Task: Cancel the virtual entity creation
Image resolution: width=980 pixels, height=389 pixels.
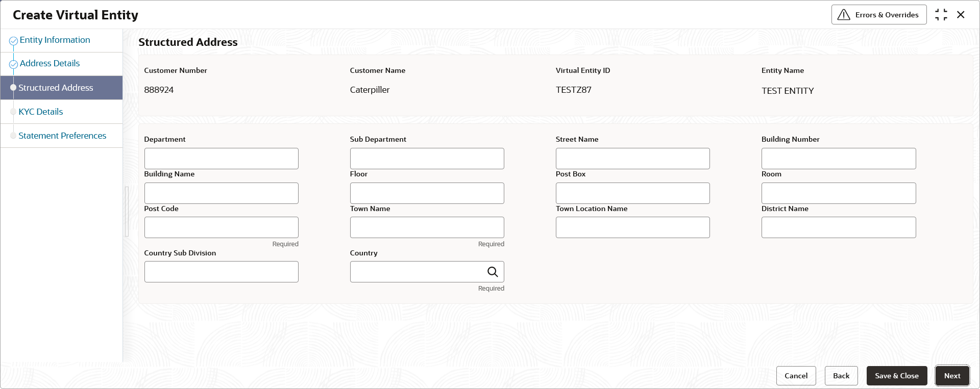Action: [796, 376]
